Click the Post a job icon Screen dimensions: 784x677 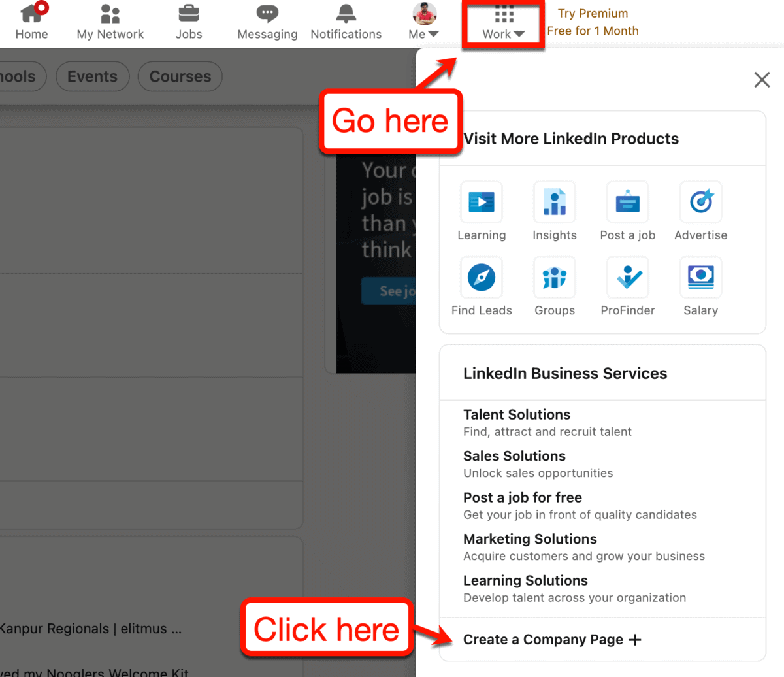628,202
